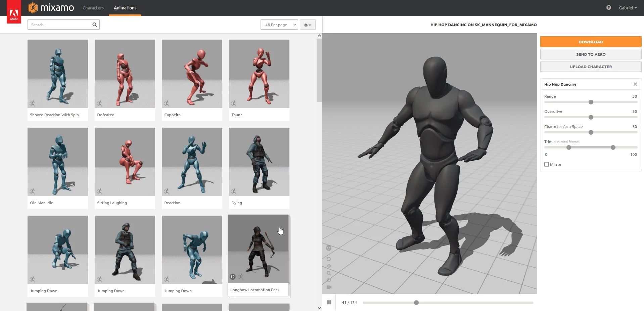Toggle the follow camera video icon
644x311 pixels.
(329, 287)
